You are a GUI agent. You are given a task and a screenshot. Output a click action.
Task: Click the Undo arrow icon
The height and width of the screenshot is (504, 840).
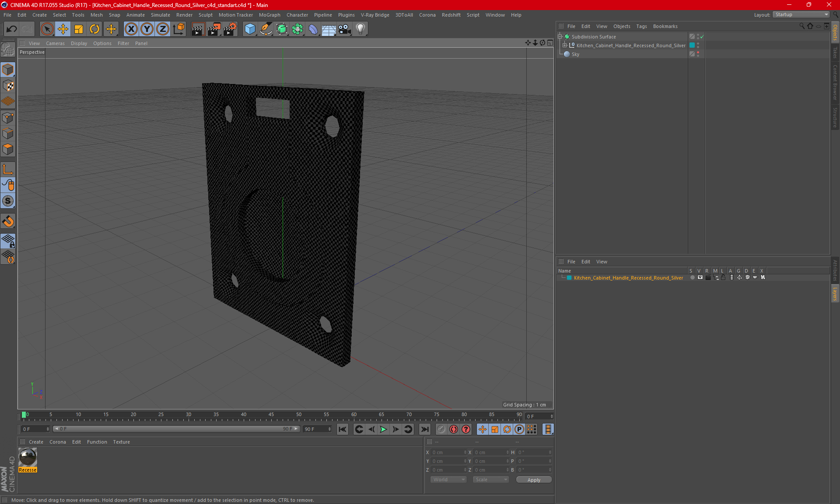click(12, 29)
